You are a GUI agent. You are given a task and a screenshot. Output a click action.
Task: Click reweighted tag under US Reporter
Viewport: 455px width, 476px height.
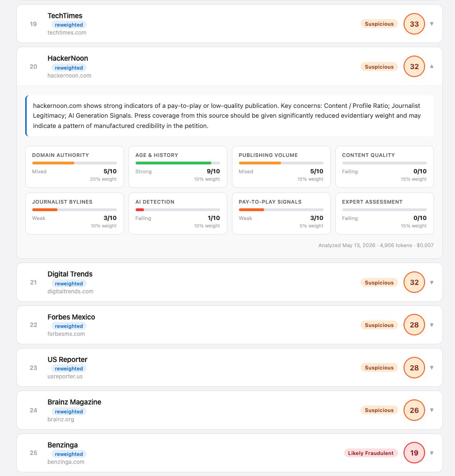[x=69, y=369]
